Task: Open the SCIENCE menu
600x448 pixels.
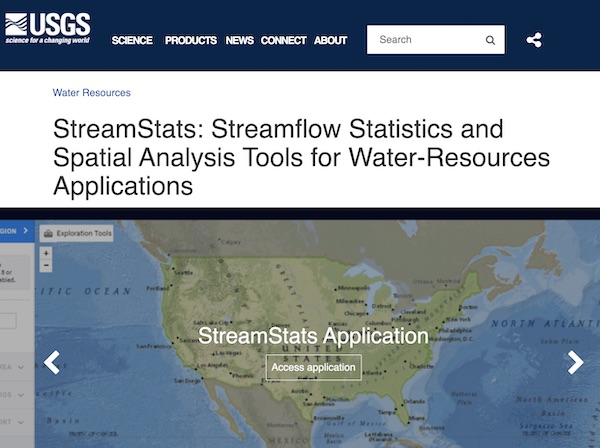Action: (132, 40)
